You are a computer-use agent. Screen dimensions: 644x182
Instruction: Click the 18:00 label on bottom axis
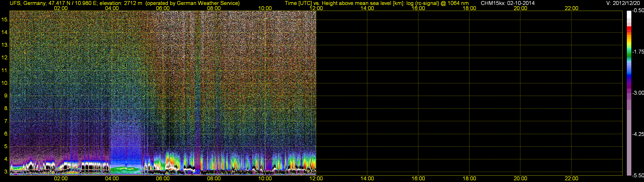[469, 179]
